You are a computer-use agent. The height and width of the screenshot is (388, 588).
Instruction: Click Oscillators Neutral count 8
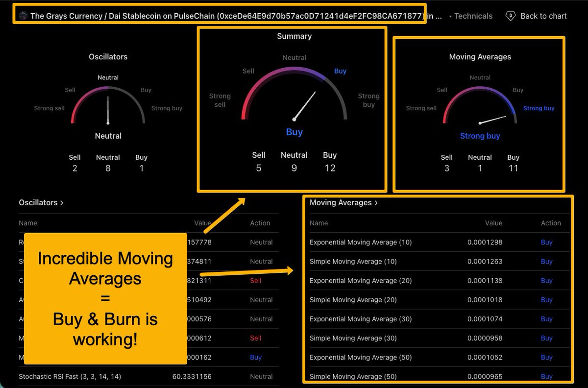(x=108, y=168)
